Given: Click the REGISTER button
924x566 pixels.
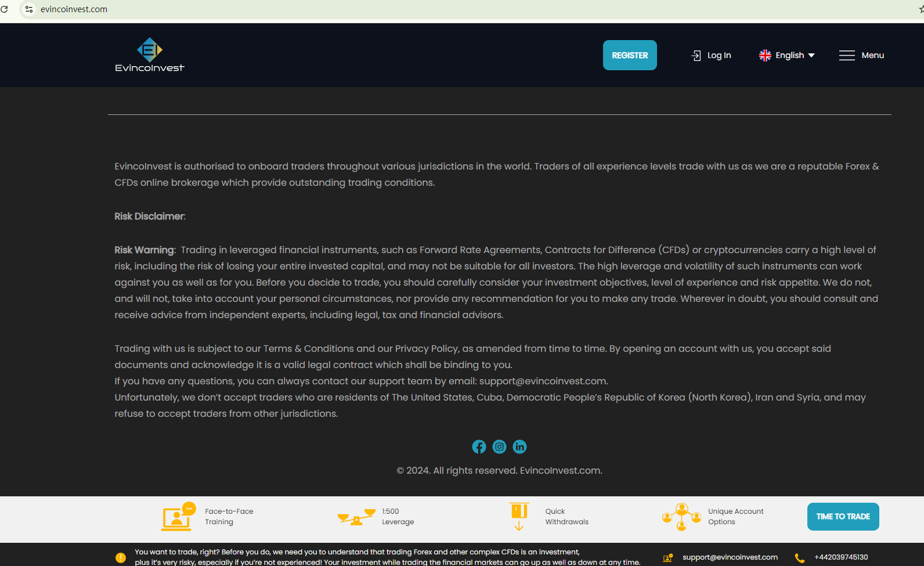Looking at the screenshot, I should (x=630, y=55).
